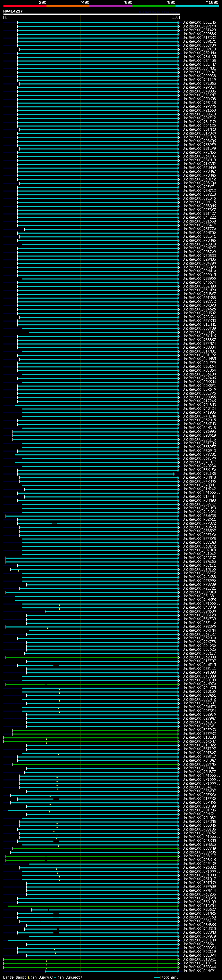Click the UniRef100_A2F1H0 label
The width and height of the screenshot is (222, 980).
click(x=199, y=940)
